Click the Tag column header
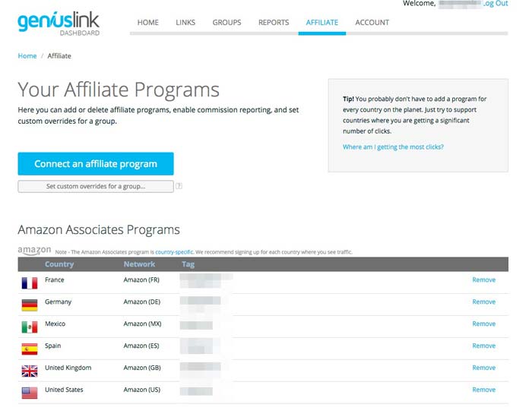The image size is (532, 420). coord(188,264)
